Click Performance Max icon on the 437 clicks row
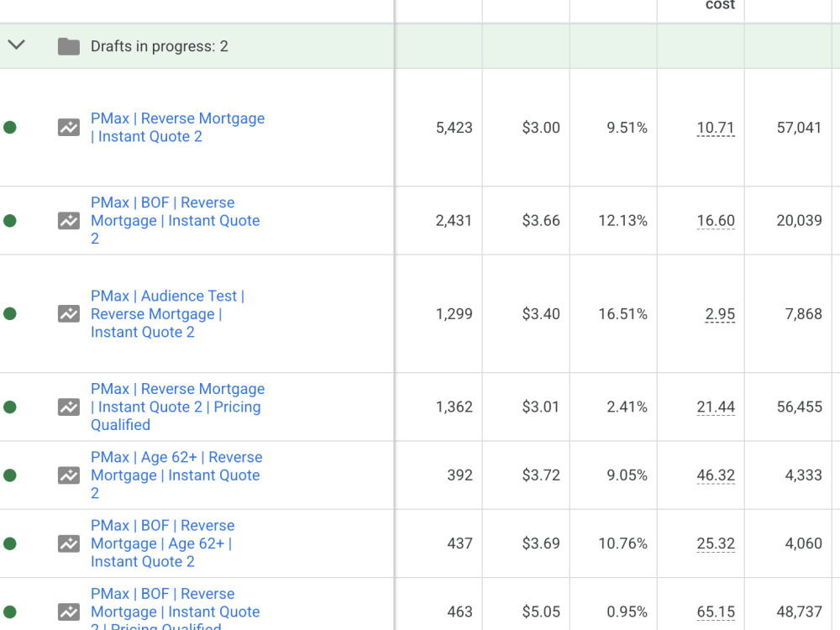Viewport: 840px width, 630px height. tap(69, 543)
